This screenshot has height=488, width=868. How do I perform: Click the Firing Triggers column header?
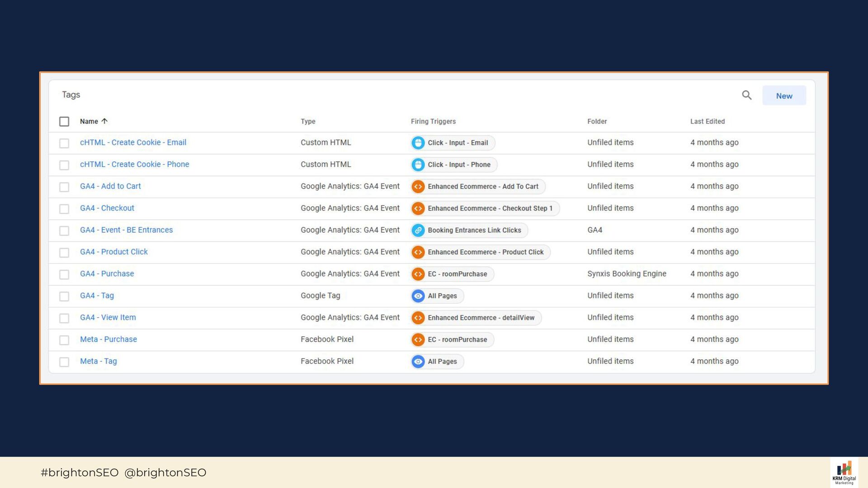pos(433,122)
